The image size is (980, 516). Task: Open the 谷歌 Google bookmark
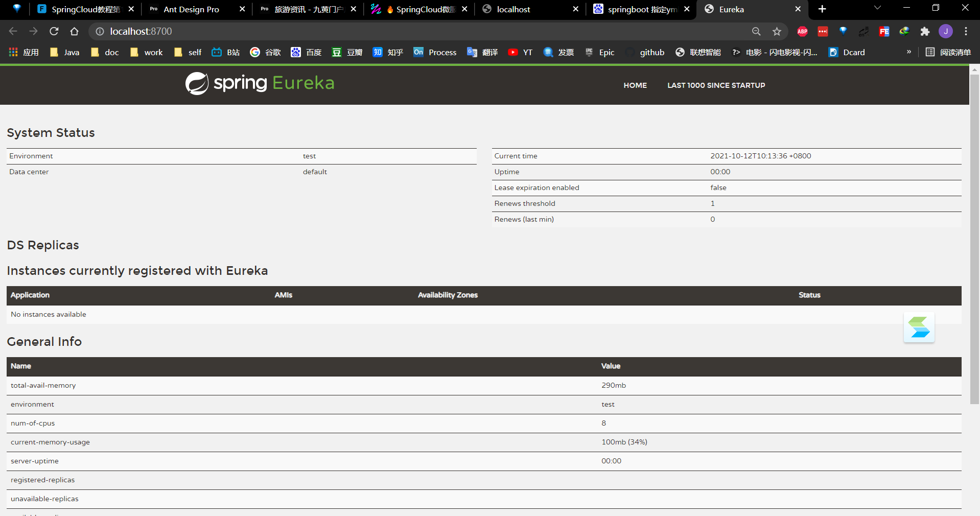point(266,52)
